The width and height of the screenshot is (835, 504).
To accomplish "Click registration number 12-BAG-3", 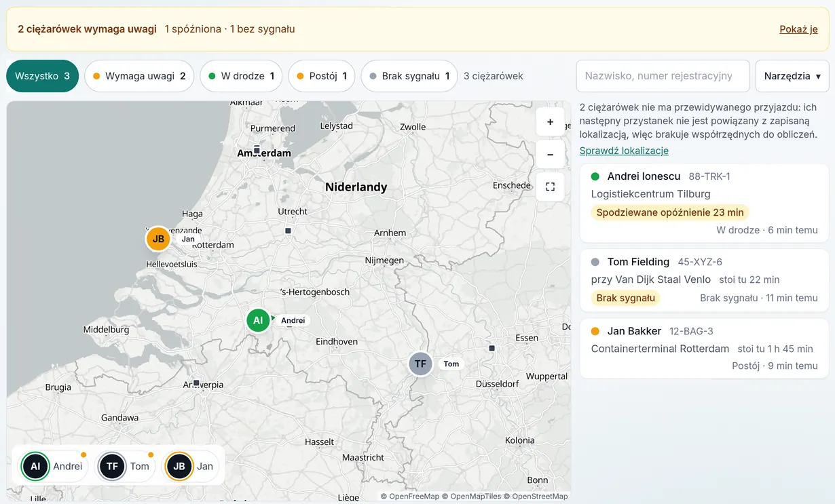I will pos(691,331).
